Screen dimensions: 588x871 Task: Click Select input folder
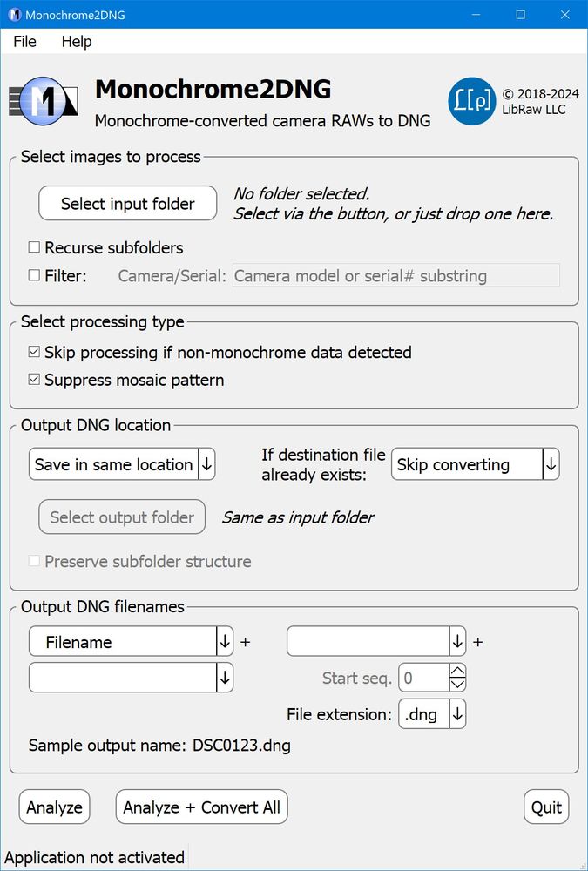click(127, 203)
